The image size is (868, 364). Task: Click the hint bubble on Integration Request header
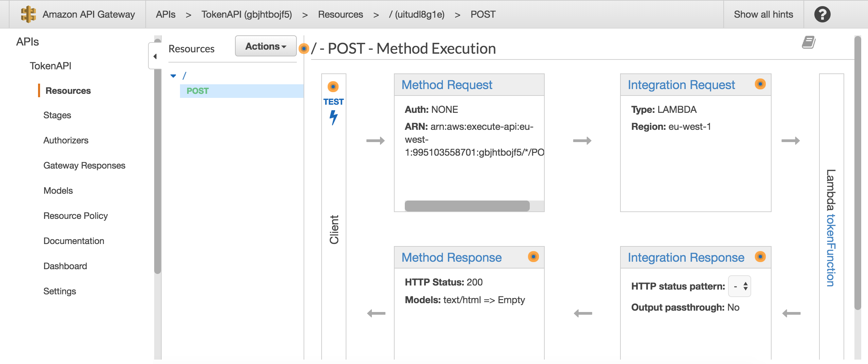coord(760,84)
